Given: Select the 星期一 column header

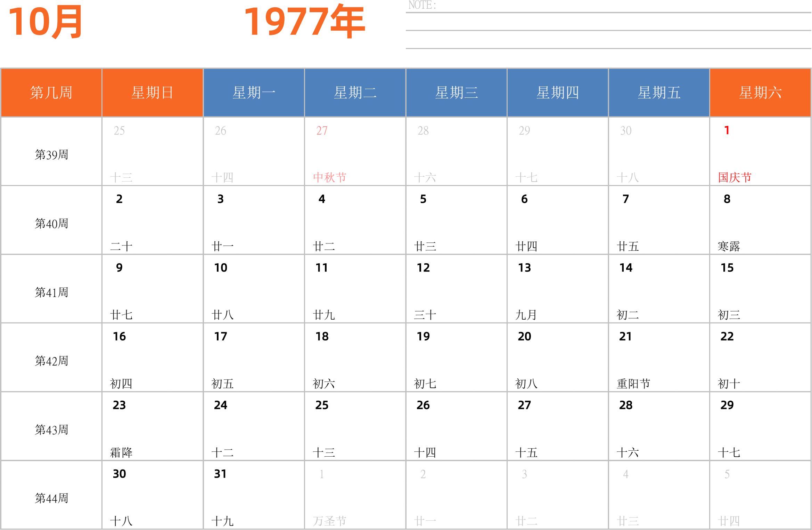Looking at the screenshot, I should [254, 93].
